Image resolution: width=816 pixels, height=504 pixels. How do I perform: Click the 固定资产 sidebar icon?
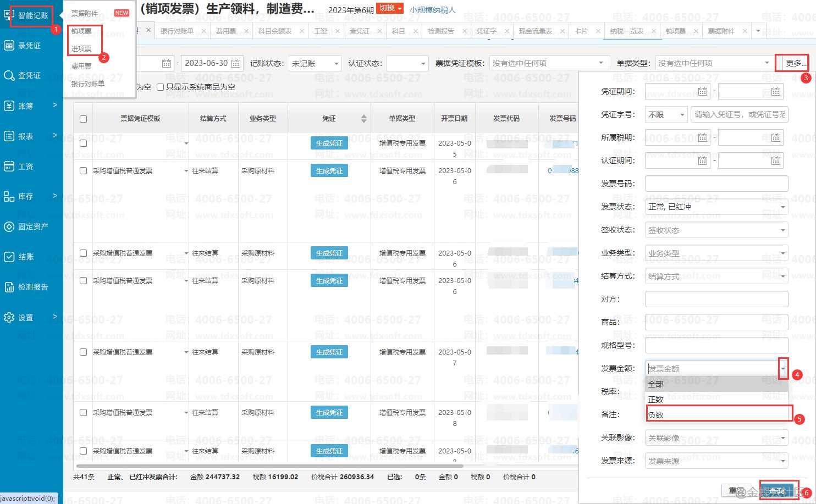coord(9,226)
